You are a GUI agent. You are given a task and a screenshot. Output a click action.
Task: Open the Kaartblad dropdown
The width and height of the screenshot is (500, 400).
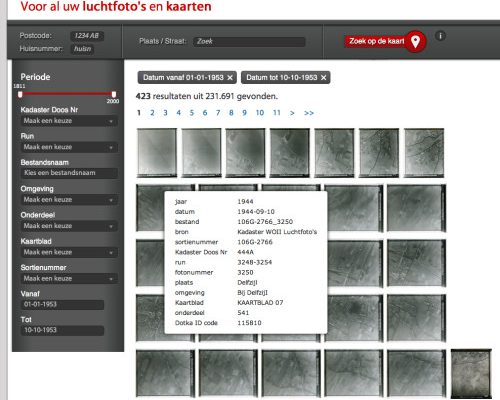tap(69, 253)
